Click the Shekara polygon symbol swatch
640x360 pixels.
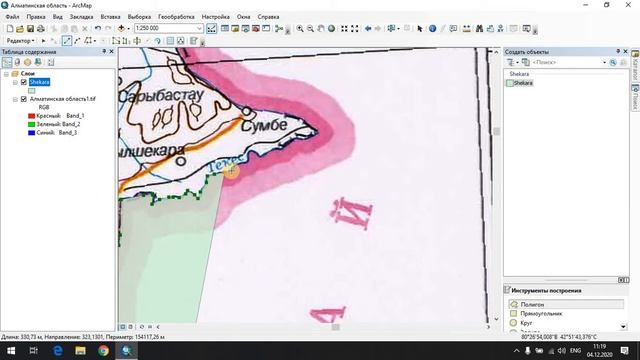[x=31, y=91]
